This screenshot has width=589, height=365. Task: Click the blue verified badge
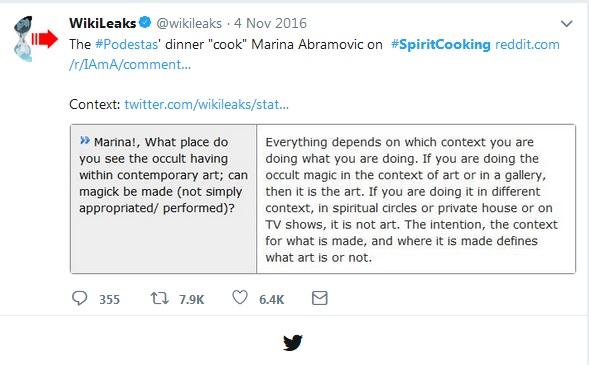coord(145,23)
